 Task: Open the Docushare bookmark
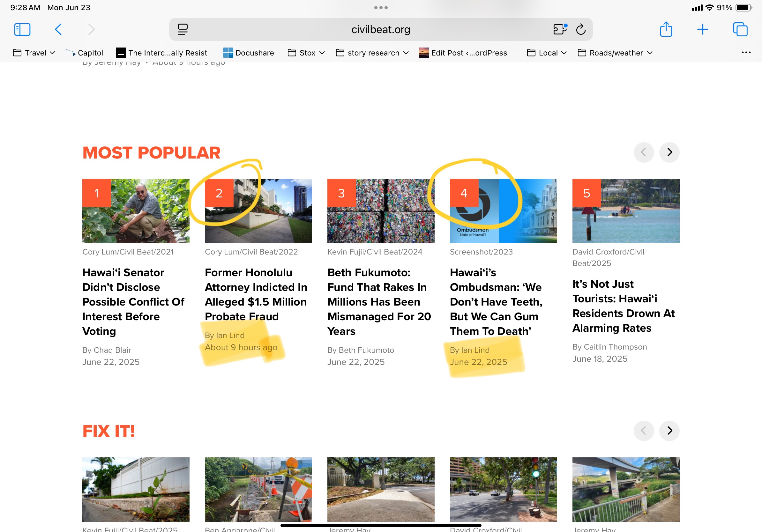pyautogui.click(x=249, y=53)
